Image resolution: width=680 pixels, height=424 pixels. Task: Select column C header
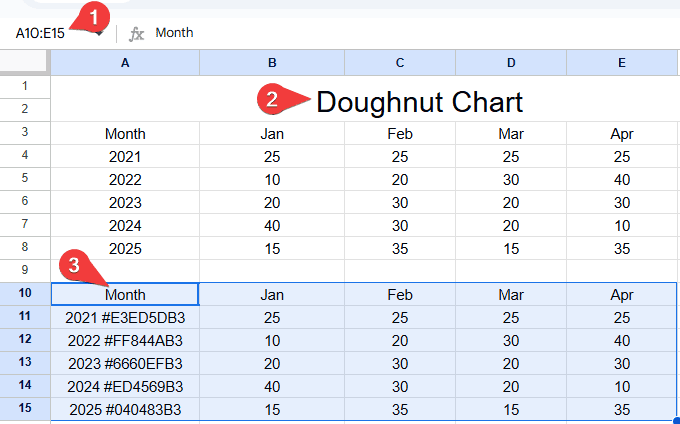pyautogui.click(x=399, y=63)
